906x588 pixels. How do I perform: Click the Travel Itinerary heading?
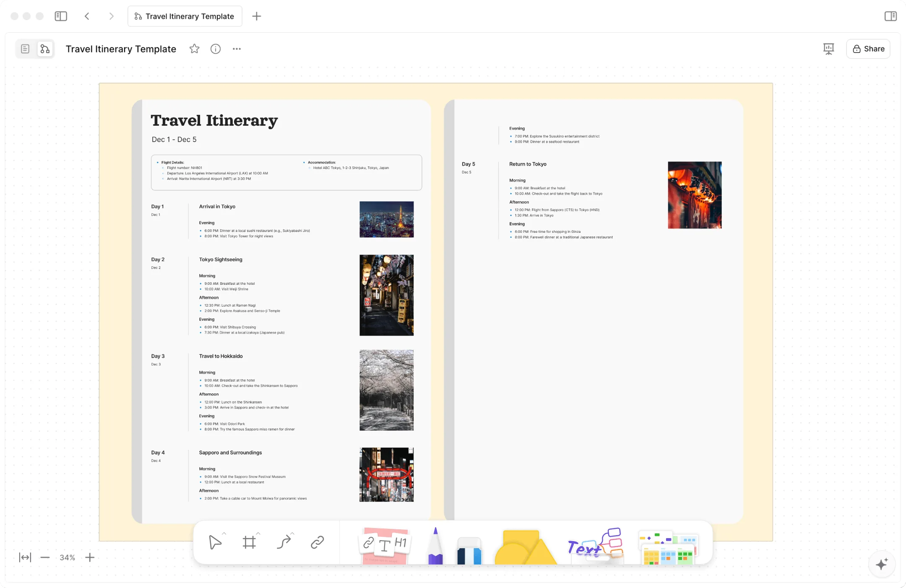coord(214,120)
